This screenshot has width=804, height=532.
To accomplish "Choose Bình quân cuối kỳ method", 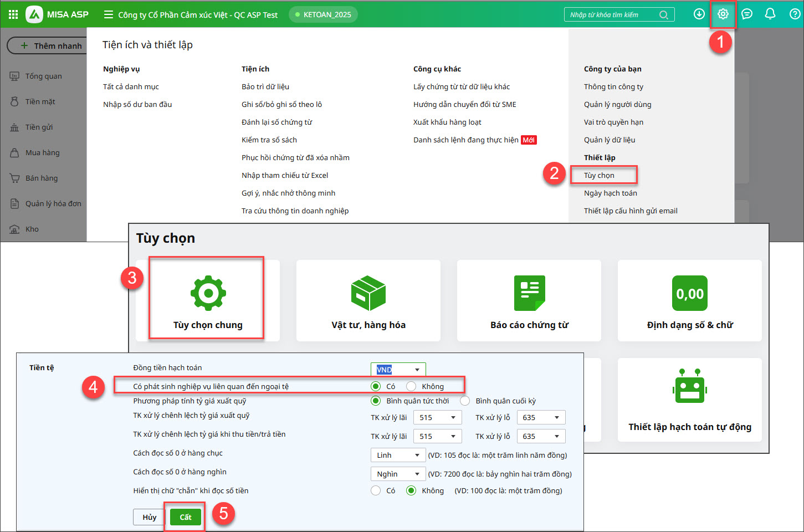I will (465, 401).
